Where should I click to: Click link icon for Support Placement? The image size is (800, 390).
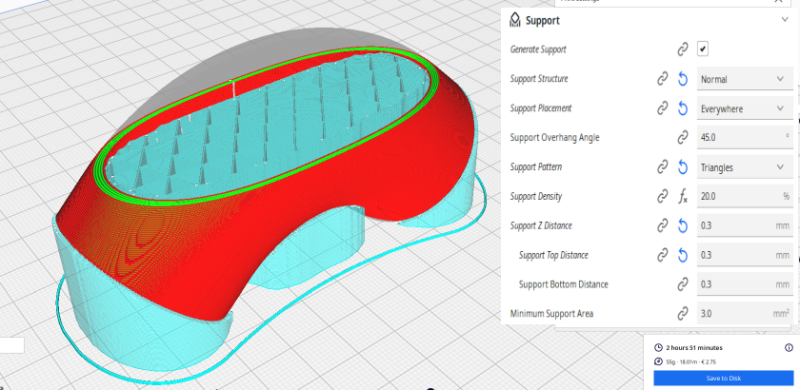pyautogui.click(x=662, y=108)
